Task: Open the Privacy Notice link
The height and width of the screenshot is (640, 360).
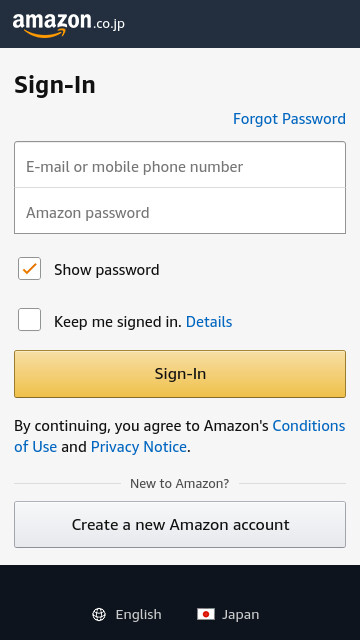Action: coord(139,447)
